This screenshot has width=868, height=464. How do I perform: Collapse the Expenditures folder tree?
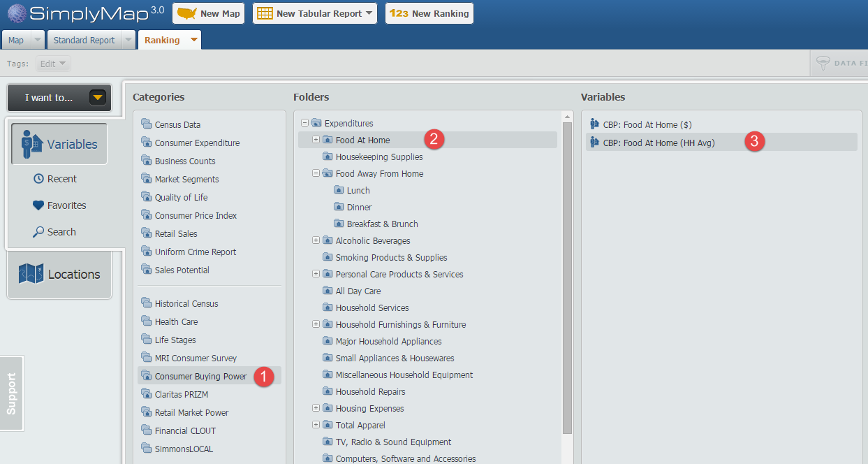pos(304,123)
